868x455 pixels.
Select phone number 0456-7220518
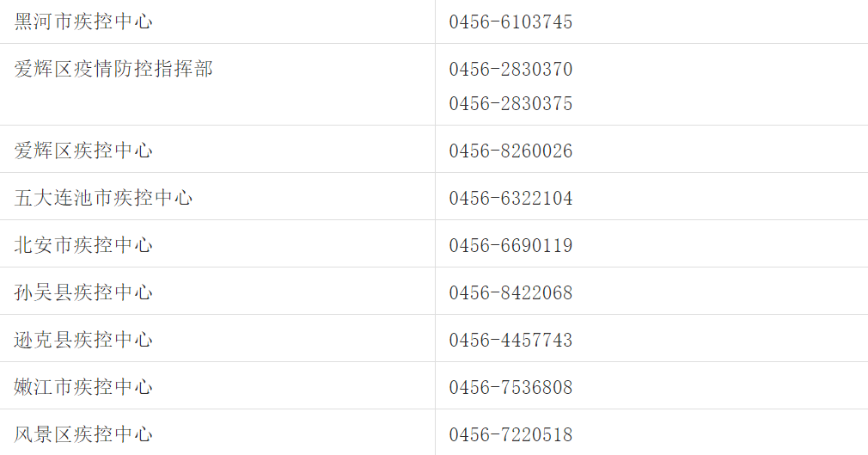510,435
